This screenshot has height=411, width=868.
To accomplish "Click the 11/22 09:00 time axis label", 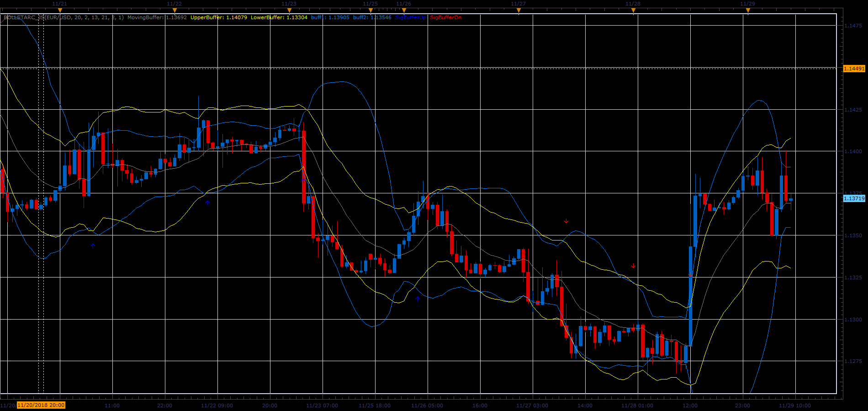I will click(x=217, y=406).
